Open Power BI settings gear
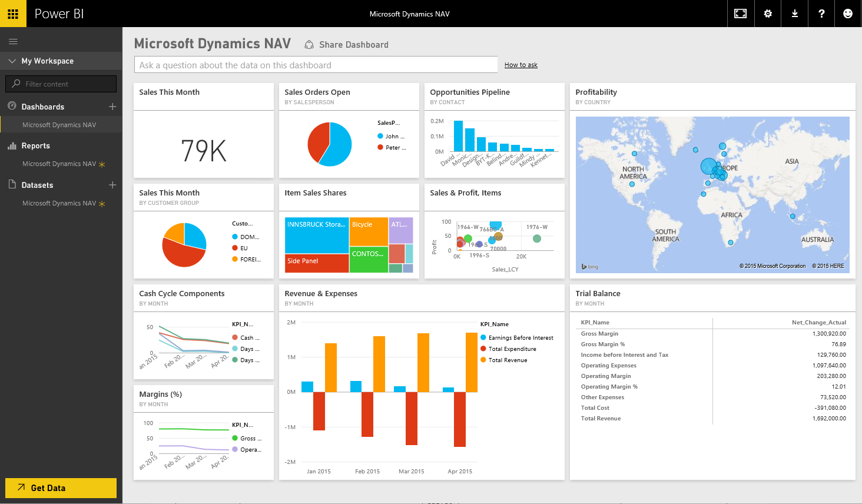The height and width of the screenshot is (504, 862). [x=767, y=13]
